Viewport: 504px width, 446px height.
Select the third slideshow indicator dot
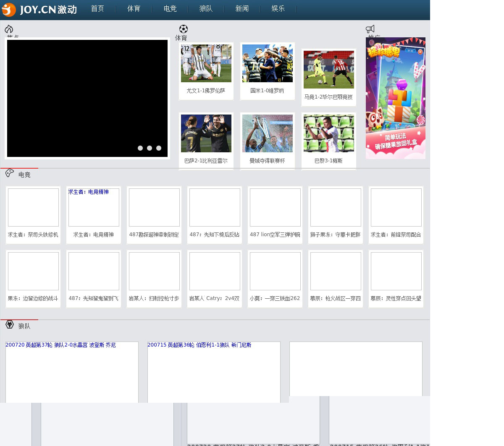pos(159,148)
